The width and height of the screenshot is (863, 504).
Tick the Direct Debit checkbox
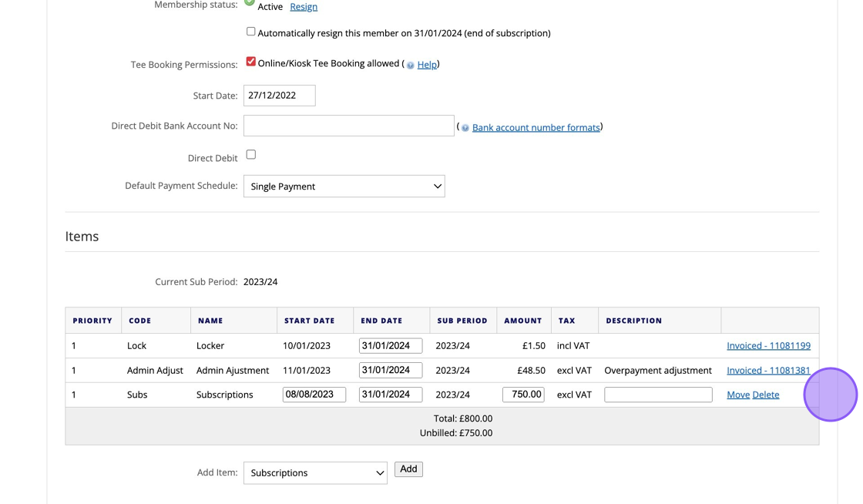click(250, 154)
